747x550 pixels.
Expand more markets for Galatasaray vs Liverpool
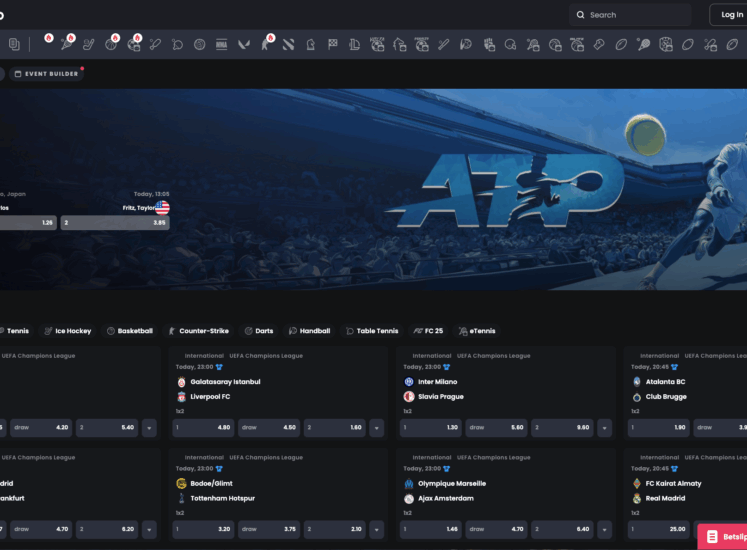point(377,428)
